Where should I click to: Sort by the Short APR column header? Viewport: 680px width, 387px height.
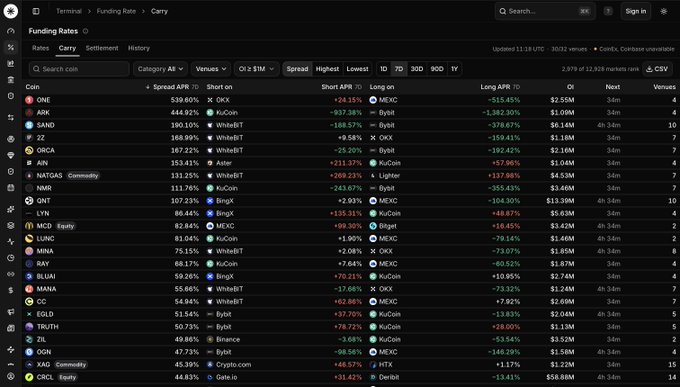[x=341, y=87]
